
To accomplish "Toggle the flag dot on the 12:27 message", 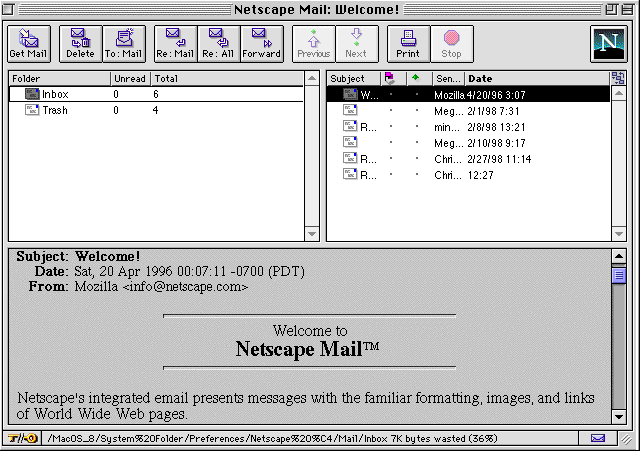I will (391, 175).
